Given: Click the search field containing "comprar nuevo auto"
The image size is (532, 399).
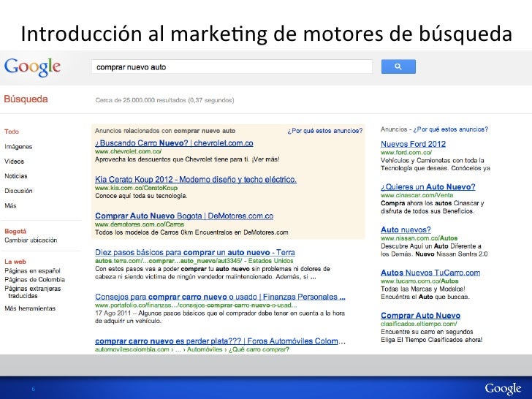Looking at the screenshot, I should coord(232,66).
